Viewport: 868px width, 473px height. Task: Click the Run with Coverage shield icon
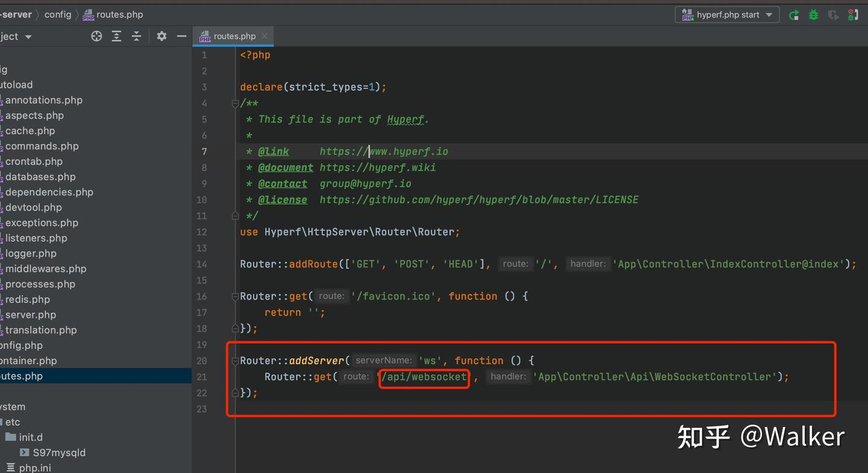point(833,14)
